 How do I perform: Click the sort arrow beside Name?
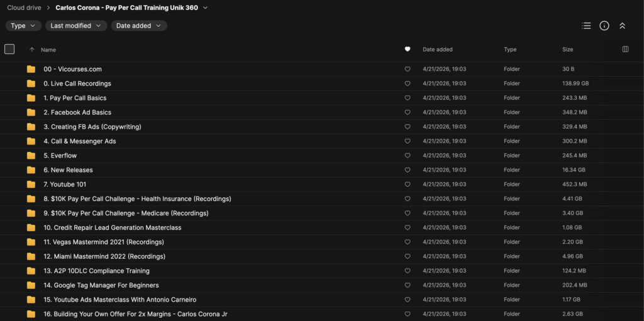coord(32,50)
